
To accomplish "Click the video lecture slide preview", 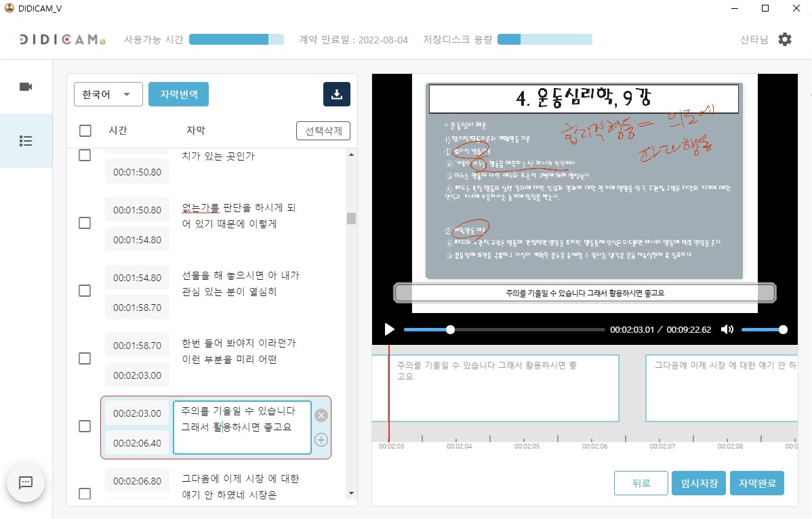I will 584,181.
